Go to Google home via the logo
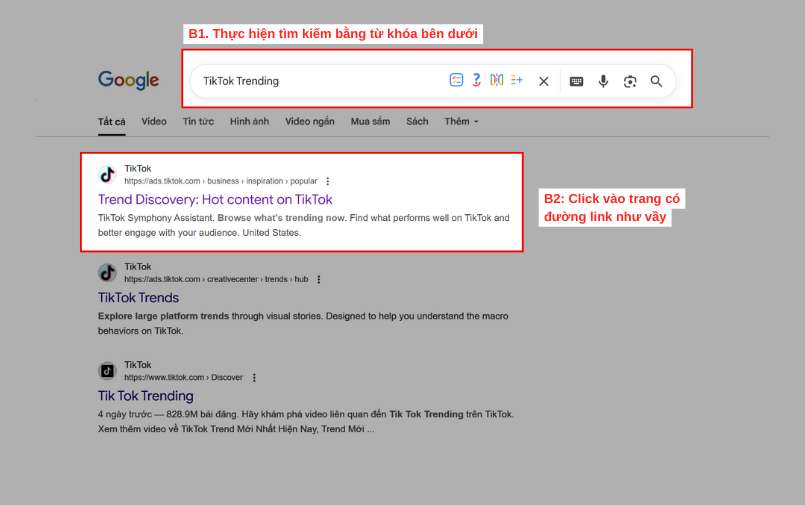 coord(128,80)
